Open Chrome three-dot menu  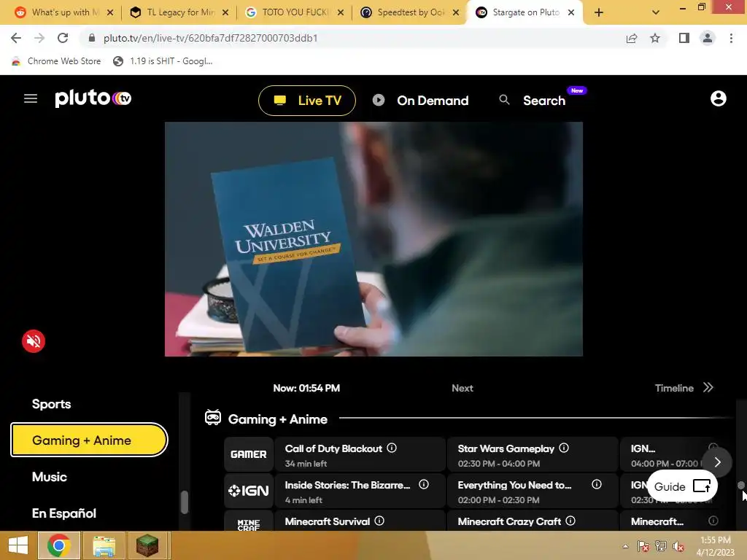point(731,38)
